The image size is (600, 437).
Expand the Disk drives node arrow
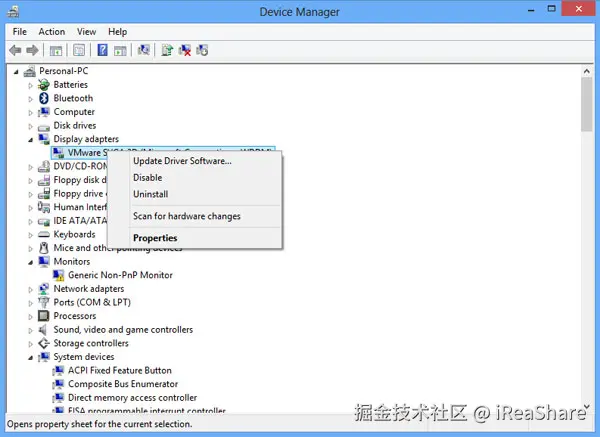[x=30, y=126]
